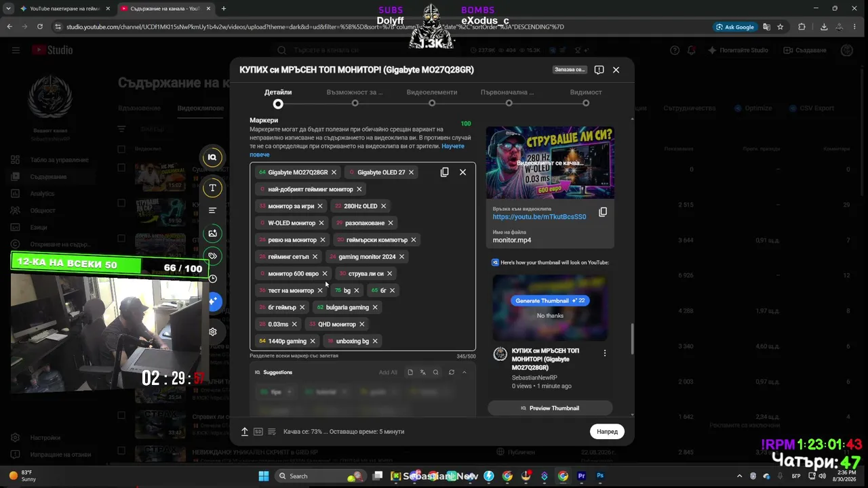Copy all tags to clipboard
The image size is (868, 488).
click(445, 172)
